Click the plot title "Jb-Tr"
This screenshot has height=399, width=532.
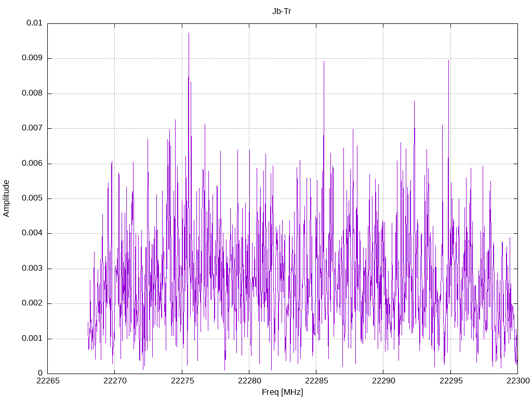(282, 11)
